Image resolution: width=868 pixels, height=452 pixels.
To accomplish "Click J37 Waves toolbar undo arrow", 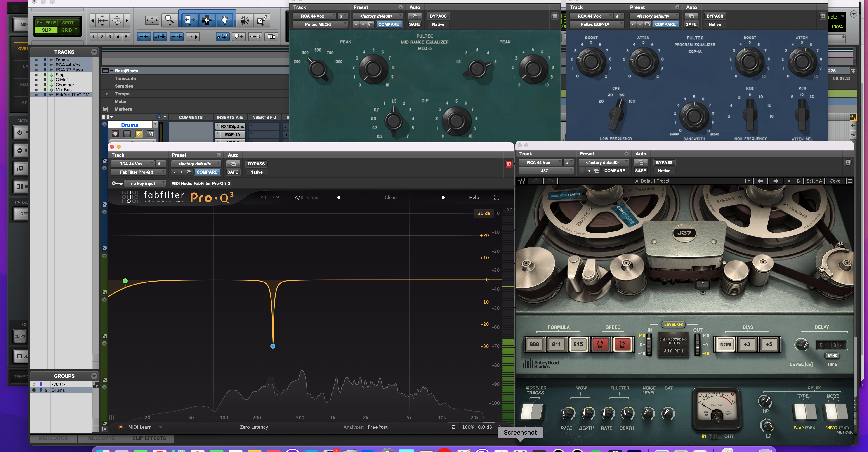I will pos(535,181).
